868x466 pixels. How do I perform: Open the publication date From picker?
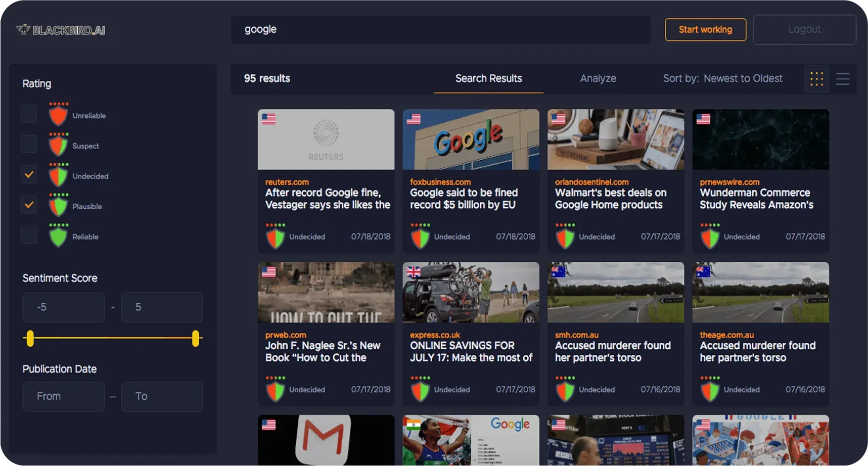coord(64,396)
